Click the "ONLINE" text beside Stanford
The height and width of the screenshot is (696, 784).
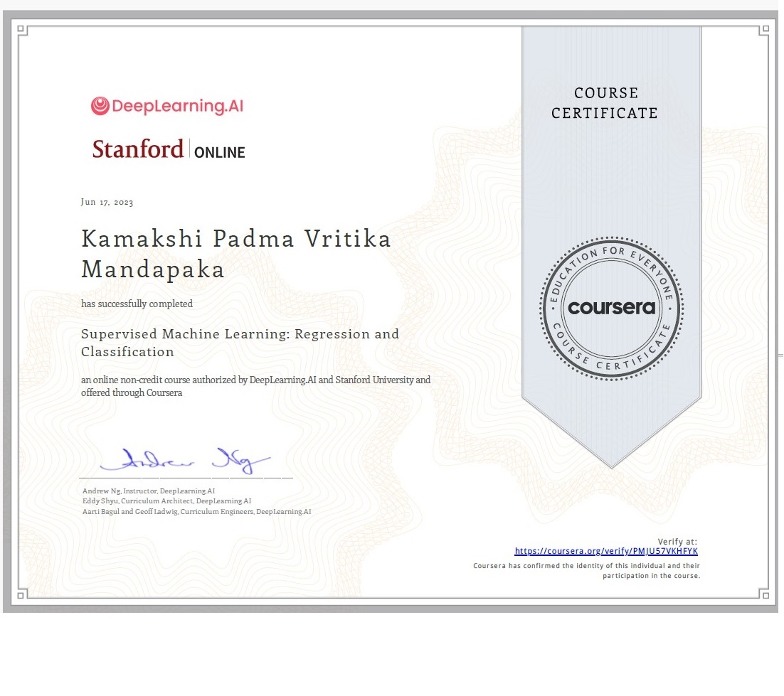219,152
